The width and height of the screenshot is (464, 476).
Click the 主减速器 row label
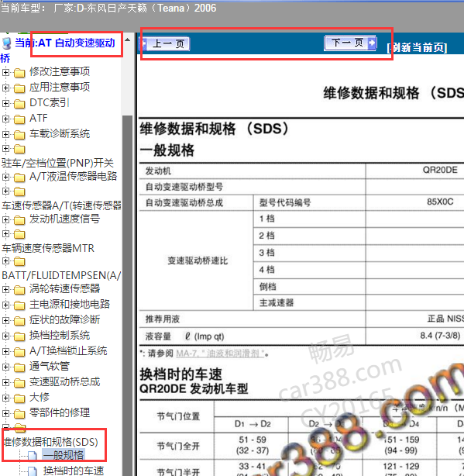click(277, 302)
